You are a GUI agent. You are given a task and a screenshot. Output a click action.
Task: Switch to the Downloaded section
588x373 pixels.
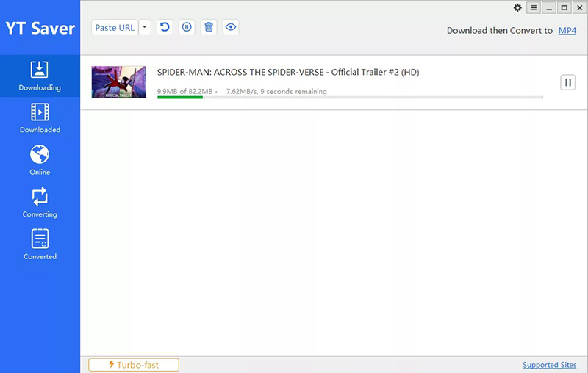point(40,118)
